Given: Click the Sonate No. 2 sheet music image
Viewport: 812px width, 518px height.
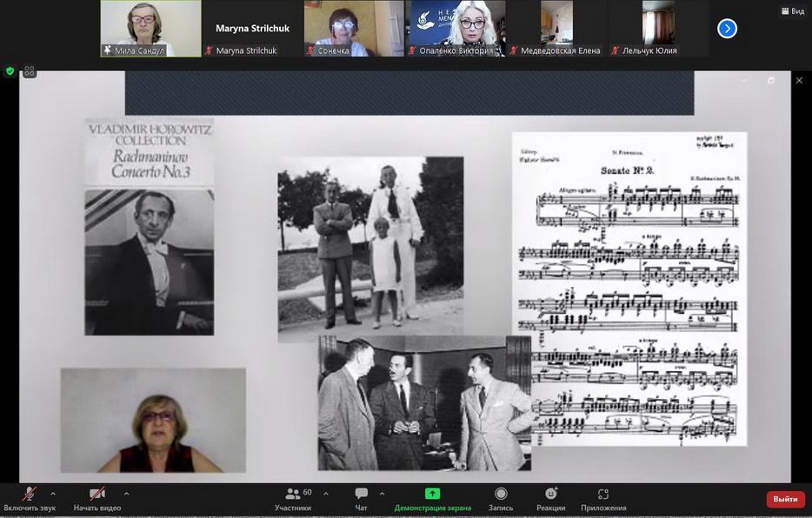Looking at the screenshot, I should (x=629, y=289).
